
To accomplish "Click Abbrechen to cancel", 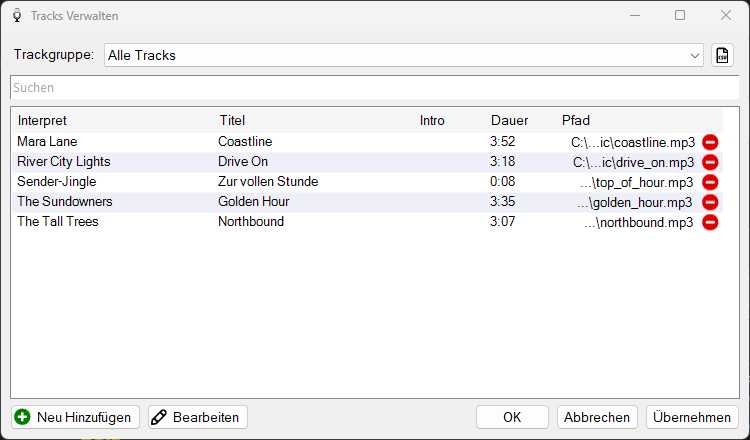I will coord(597,417).
